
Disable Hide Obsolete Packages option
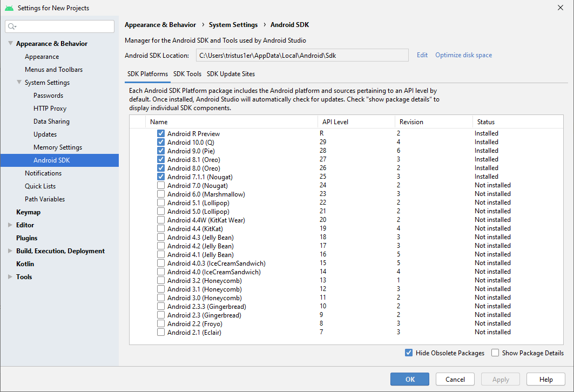(x=409, y=353)
